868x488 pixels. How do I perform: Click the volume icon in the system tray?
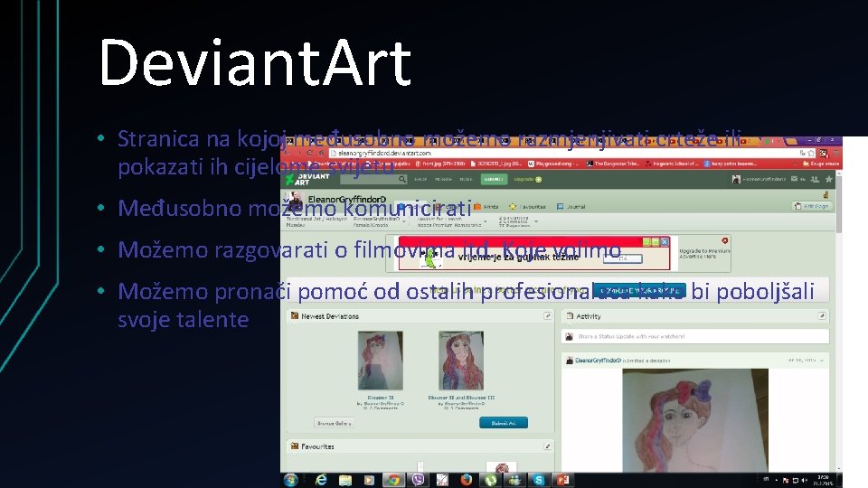click(x=805, y=480)
